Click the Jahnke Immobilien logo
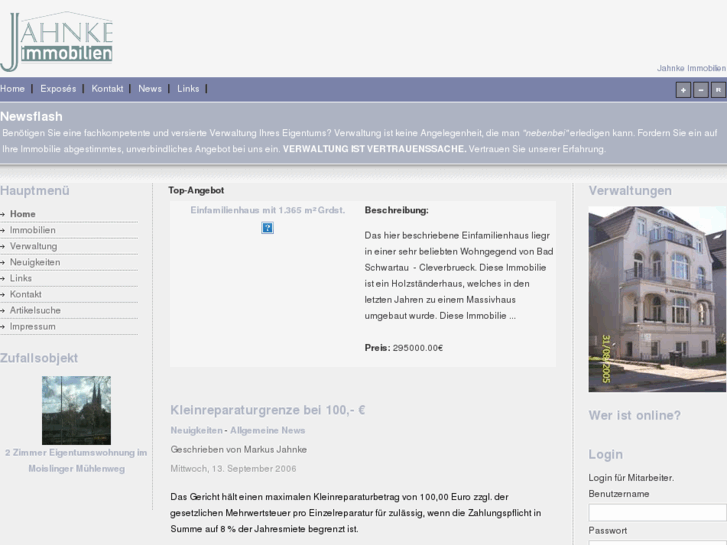 [57, 42]
